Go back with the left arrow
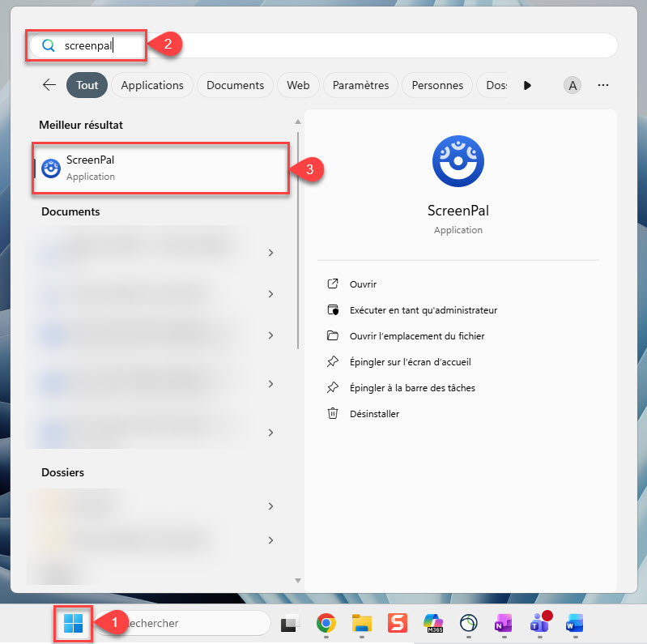This screenshot has width=647, height=644. pos(49,85)
